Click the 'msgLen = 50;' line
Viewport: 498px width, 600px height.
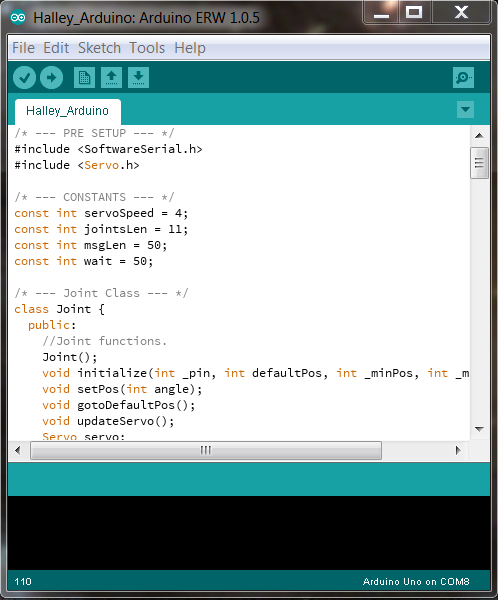(x=91, y=245)
